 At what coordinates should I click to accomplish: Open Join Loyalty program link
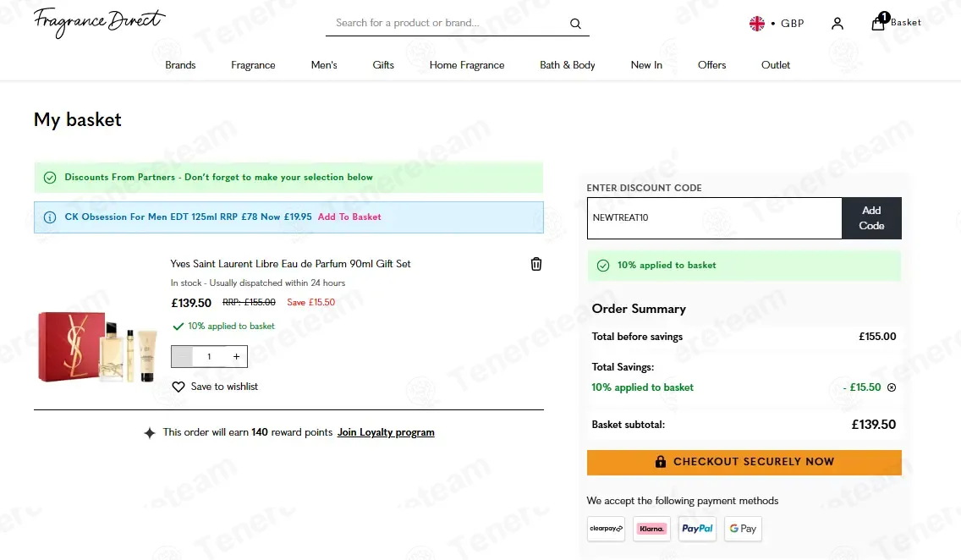coord(386,432)
